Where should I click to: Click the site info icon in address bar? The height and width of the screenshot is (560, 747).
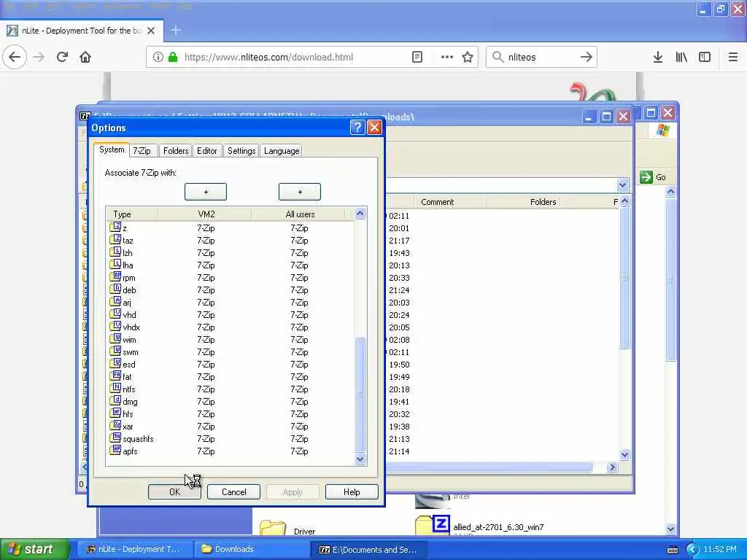point(158,57)
